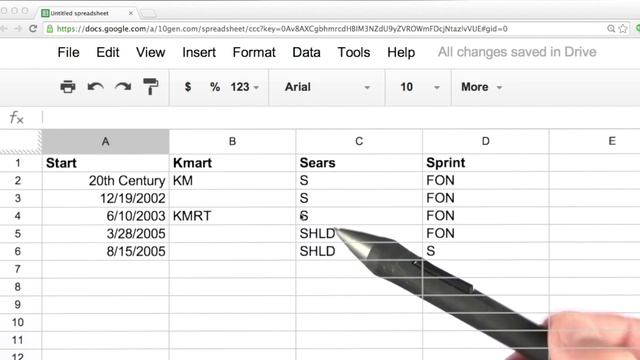Open the View menu
Screen dimensions: 640x360
pyautogui.click(x=151, y=52)
